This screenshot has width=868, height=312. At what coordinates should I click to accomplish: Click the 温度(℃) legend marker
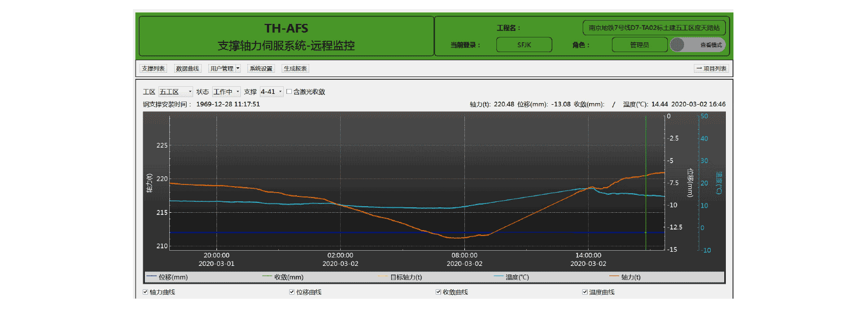499,277
